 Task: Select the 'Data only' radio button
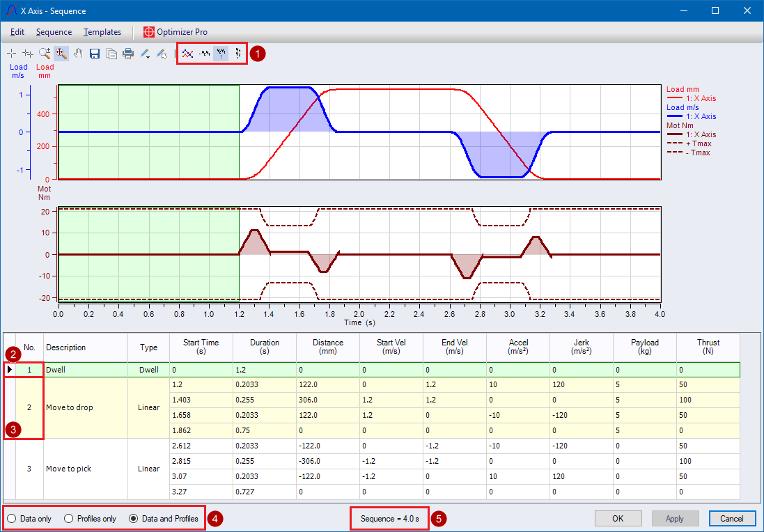pos(11,519)
